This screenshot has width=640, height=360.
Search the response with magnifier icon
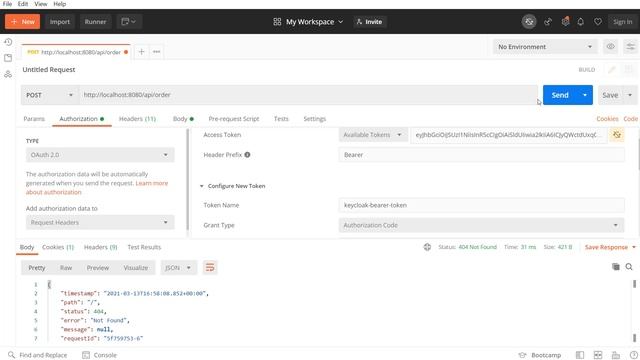(629, 267)
